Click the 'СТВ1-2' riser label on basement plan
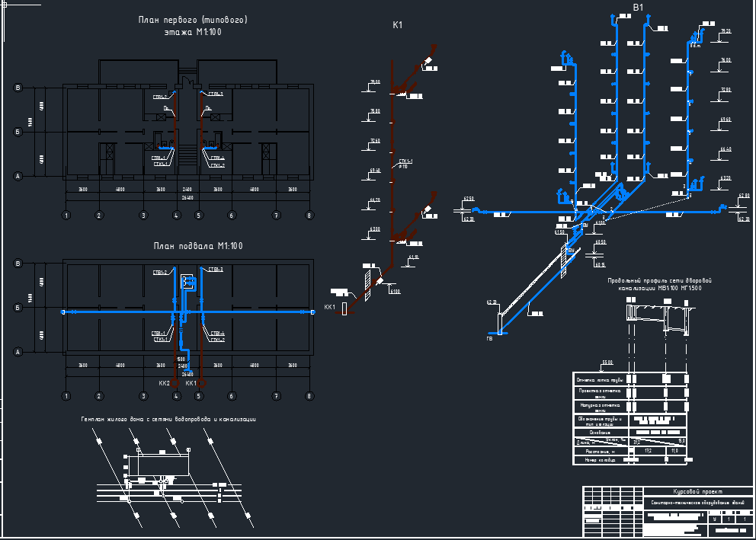The height and width of the screenshot is (540, 756). tap(160, 272)
